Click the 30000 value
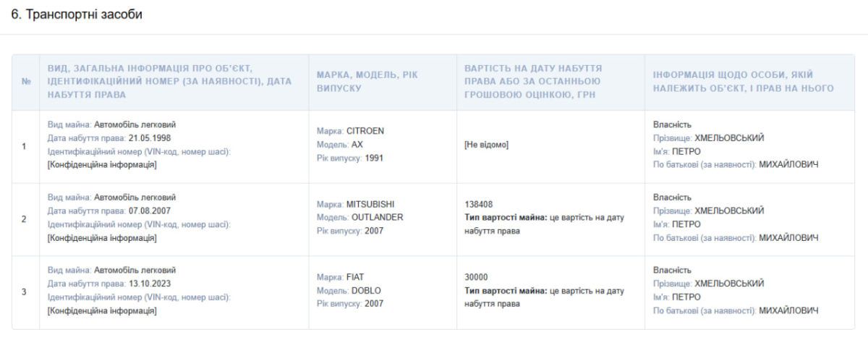Viewport: 868px width, 340px height. 476,277
